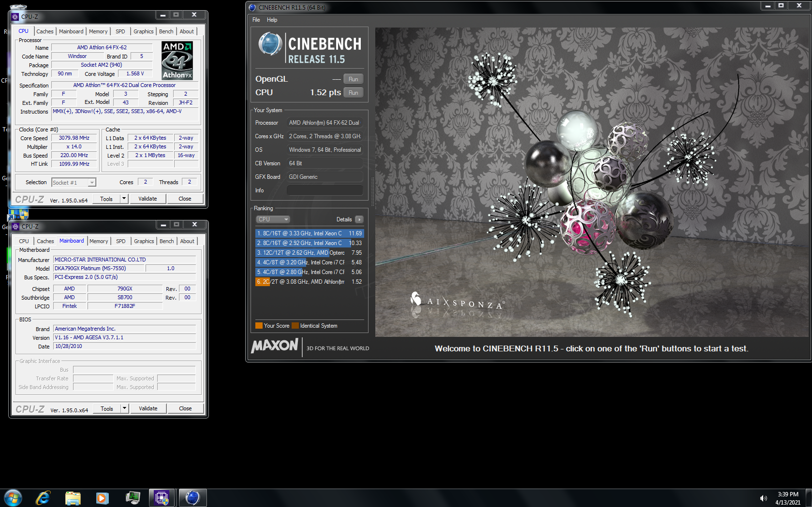The width and height of the screenshot is (812, 507).
Task: Click the Info input field in Cinebench
Action: point(325,190)
